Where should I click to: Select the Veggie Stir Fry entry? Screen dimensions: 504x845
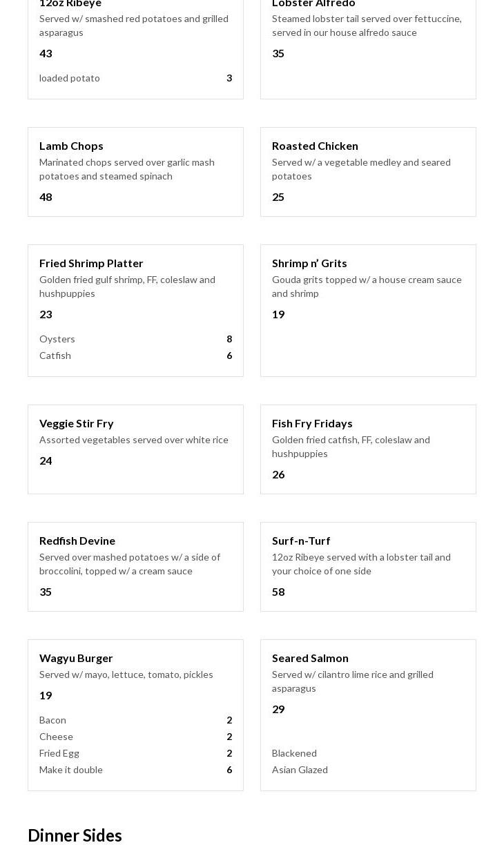pos(76,423)
